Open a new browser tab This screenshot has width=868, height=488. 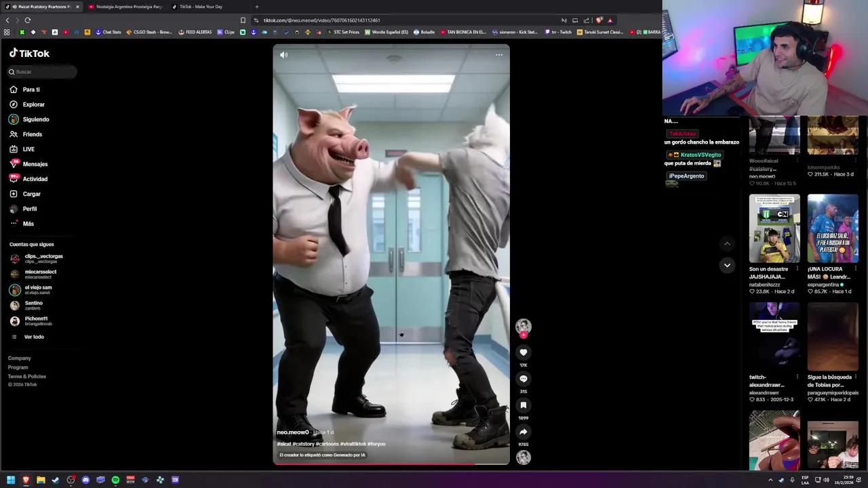pyautogui.click(x=256, y=7)
